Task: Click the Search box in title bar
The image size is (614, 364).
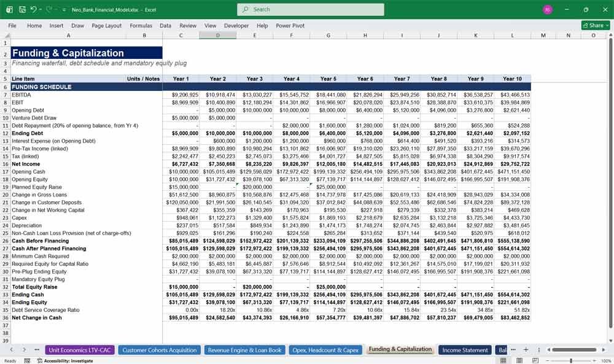Action: [311, 9]
